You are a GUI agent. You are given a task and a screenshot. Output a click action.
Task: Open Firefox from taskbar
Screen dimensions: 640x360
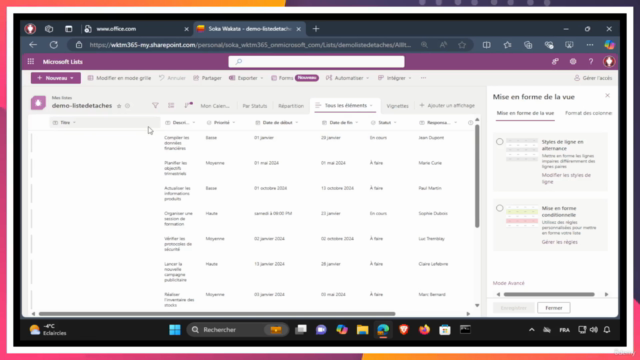coord(424,330)
